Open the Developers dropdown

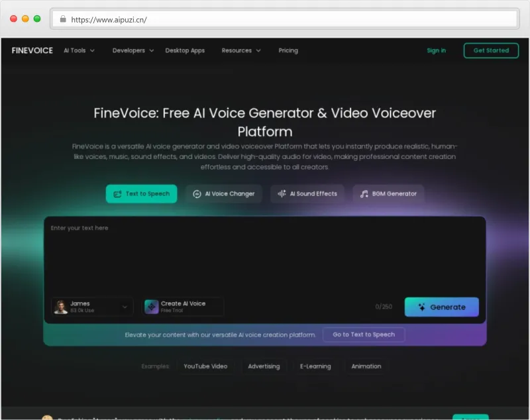tap(132, 50)
